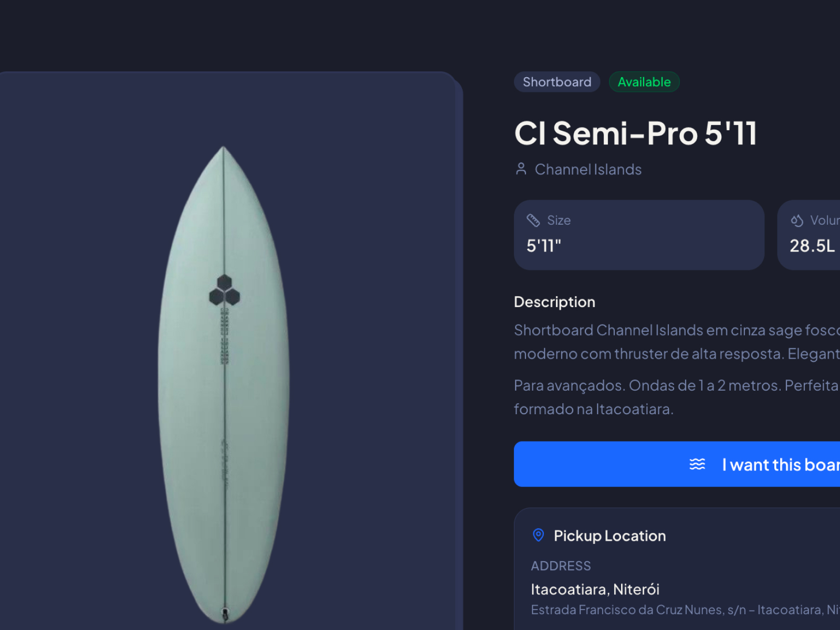Click the Pickup Location heading
This screenshot has width=840, height=630.
pos(610,536)
